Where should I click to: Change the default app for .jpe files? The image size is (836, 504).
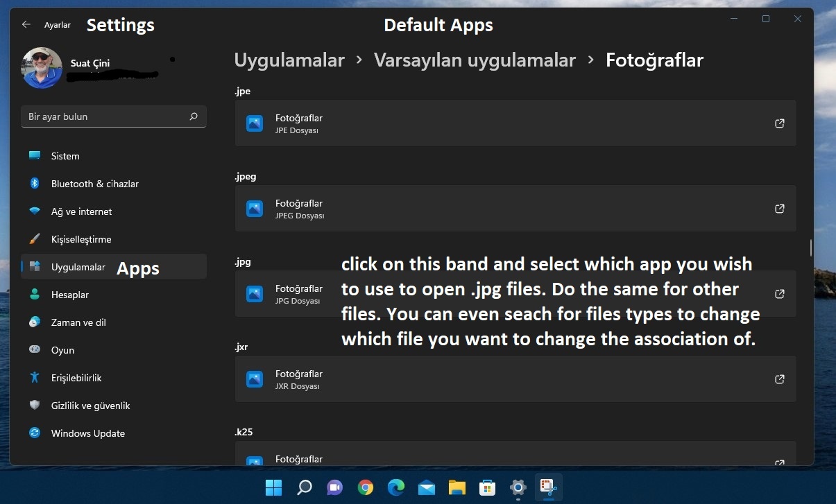click(515, 123)
